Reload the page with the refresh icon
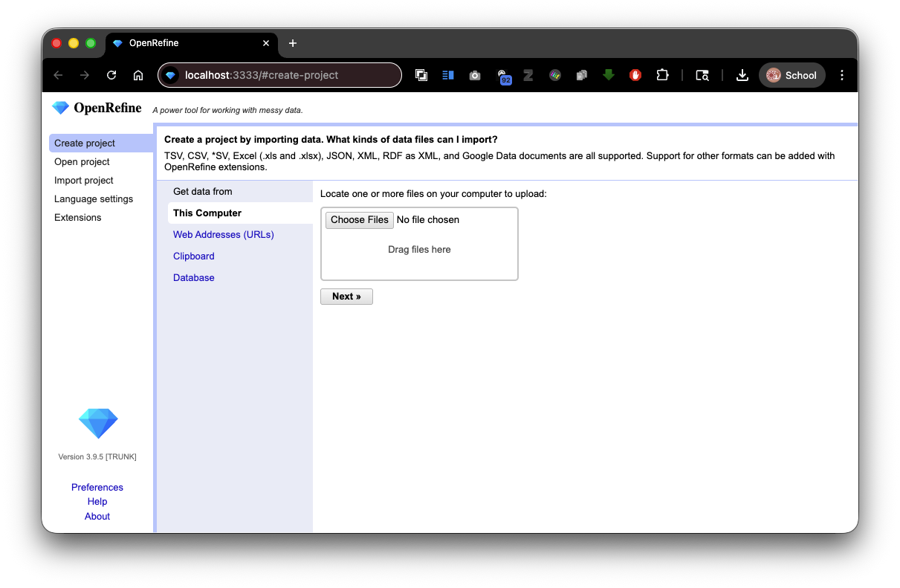 [111, 75]
